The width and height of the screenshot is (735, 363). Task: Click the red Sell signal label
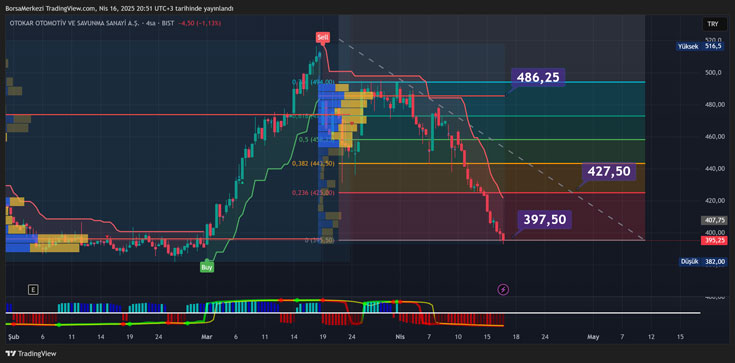click(x=322, y=37)
